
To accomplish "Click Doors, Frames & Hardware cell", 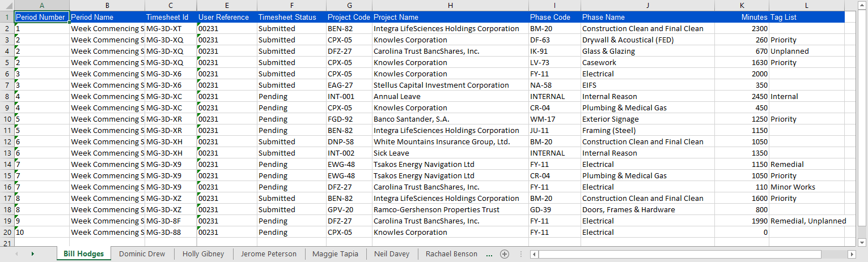I will pos(647,209).
